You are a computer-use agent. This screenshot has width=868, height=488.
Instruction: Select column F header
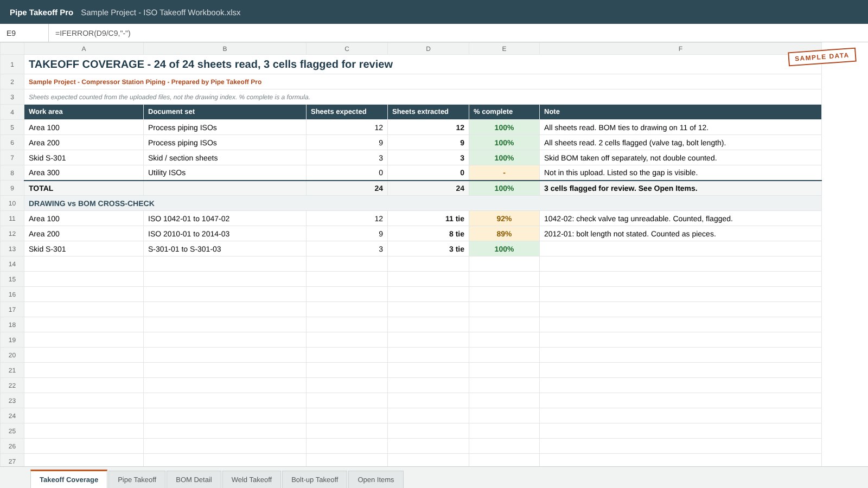pos(680,49)
